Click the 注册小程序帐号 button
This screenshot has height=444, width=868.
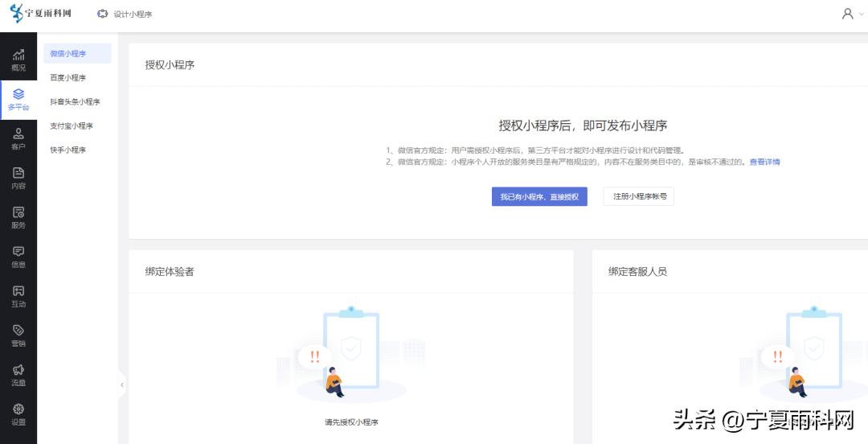[x=639, y=197]
